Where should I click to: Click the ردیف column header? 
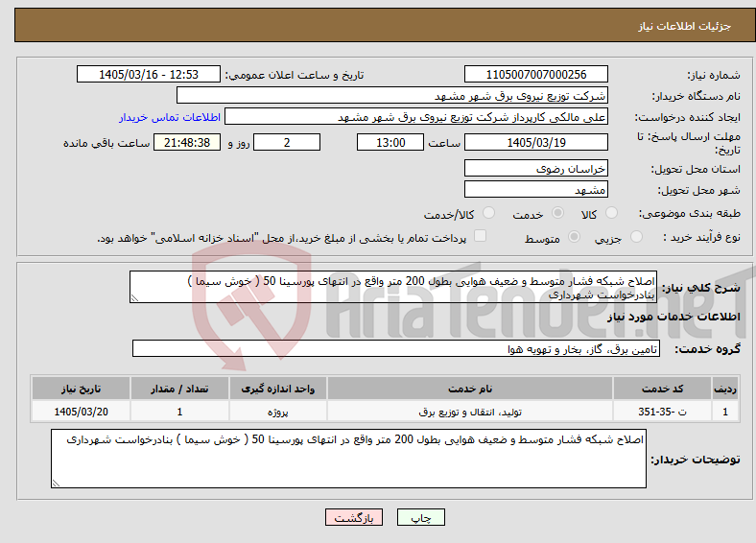click(x=725, y=389)
